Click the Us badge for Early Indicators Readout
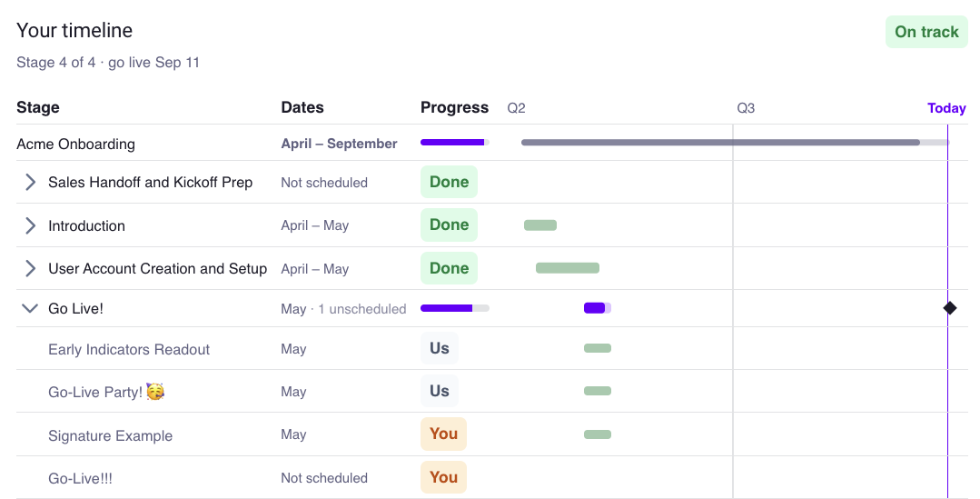Viewport: 980px width, 499px height. pos(440,348)
